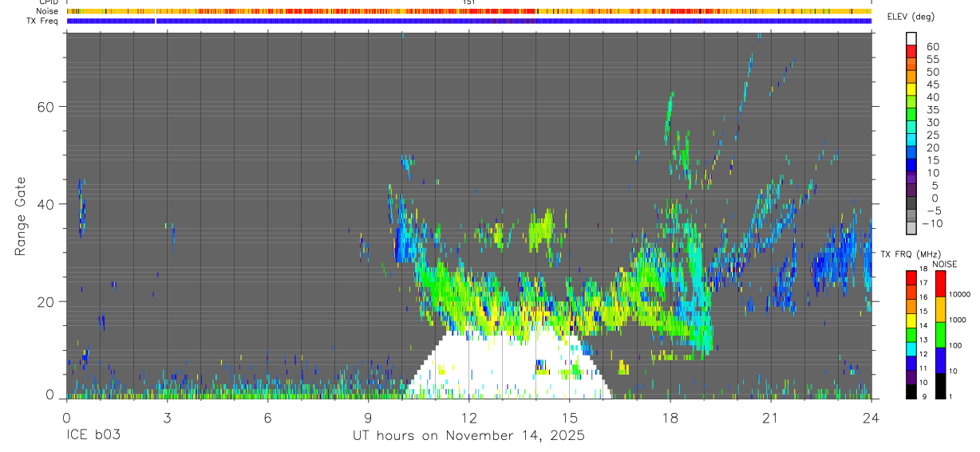Select the green segment of the NOISE color bar
Image resolution: width=980 pixels, height=452 pixels.
(941, 335)
